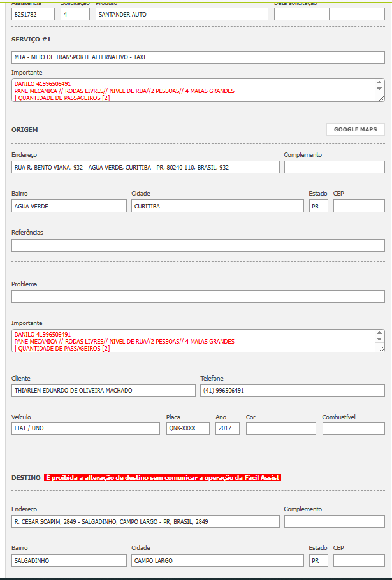Click the origin Bairro field ÁGUA VERDE
392x580 pixels.
[x=69, y=206]
